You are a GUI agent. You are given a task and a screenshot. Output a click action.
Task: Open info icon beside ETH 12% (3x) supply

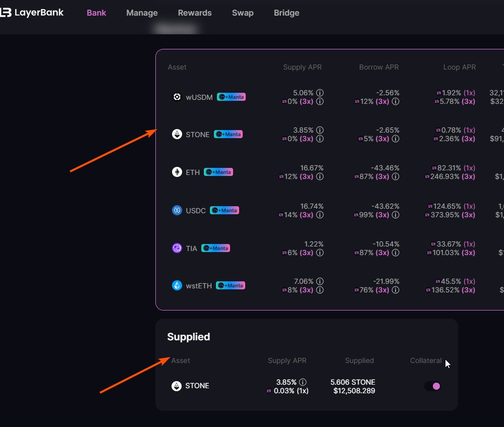click(x=320, y=177)
